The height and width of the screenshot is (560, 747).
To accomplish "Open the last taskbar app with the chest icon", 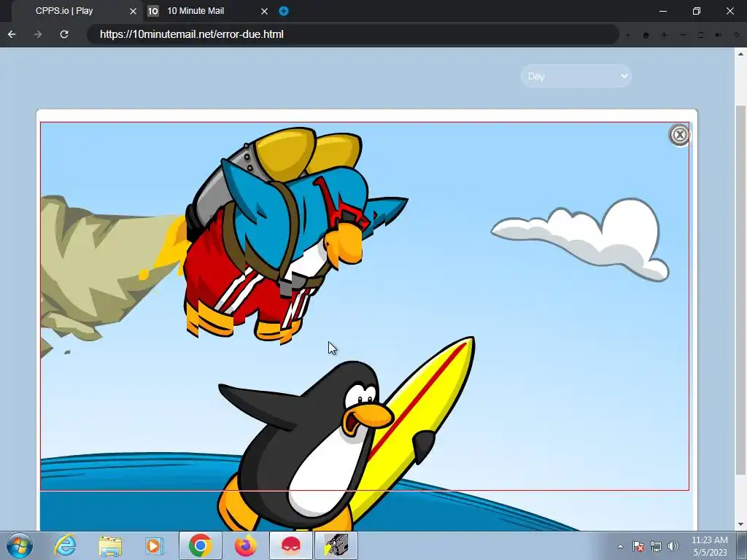I will [336, 545].
